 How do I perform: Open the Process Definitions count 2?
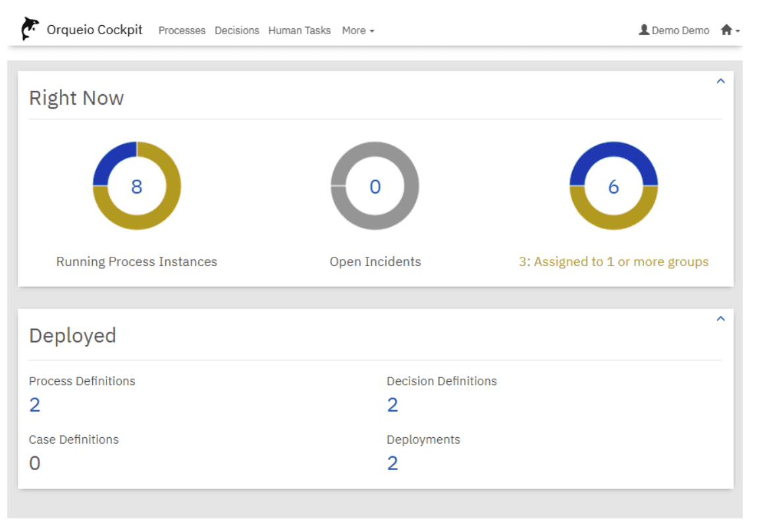pos(34,406)
